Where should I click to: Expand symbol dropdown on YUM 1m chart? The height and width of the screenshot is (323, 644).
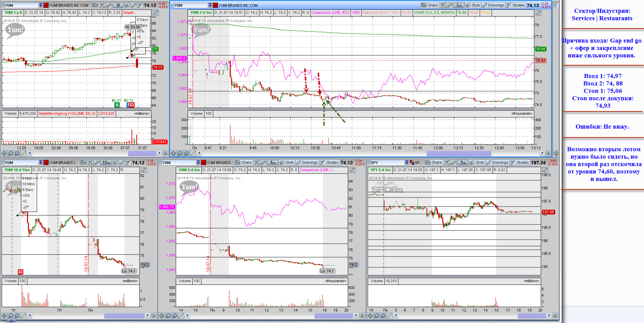click(x=210, y=5)
